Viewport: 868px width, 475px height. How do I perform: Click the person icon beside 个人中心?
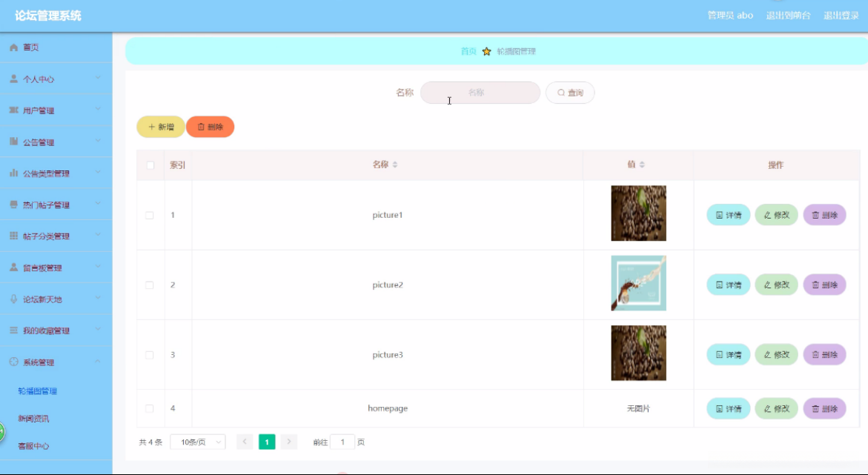14,79
